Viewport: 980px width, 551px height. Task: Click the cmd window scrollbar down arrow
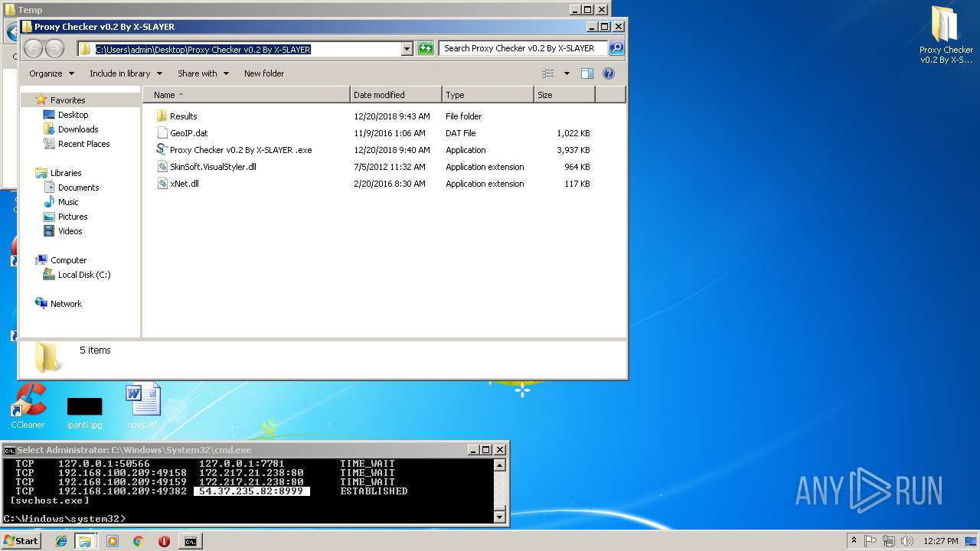click(499, 517)
